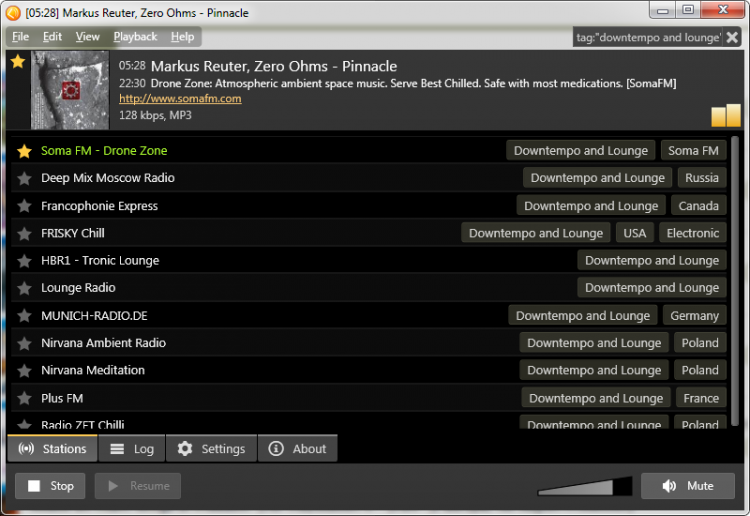Click the USA tag on FRISKY Chill

point(635,233)
